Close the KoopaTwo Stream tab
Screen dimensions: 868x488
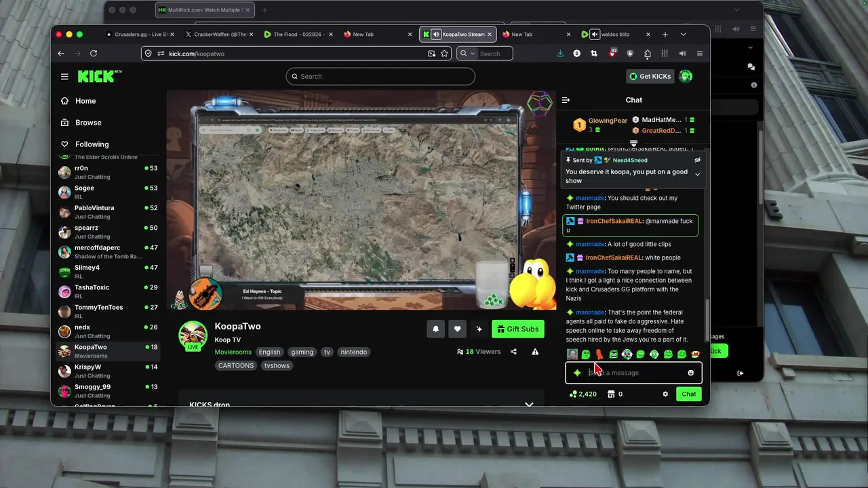coord(490,35)
